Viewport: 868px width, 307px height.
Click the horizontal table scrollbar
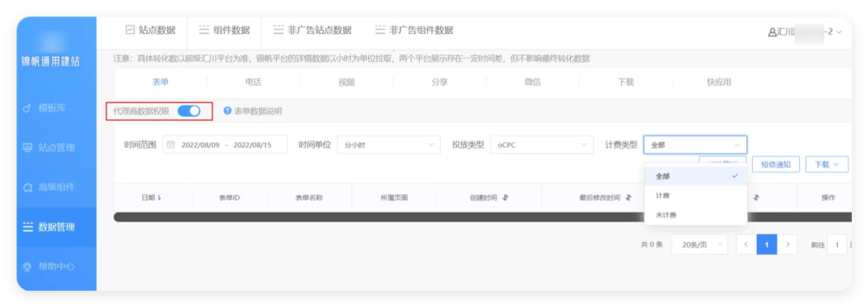tap(482, 217)
